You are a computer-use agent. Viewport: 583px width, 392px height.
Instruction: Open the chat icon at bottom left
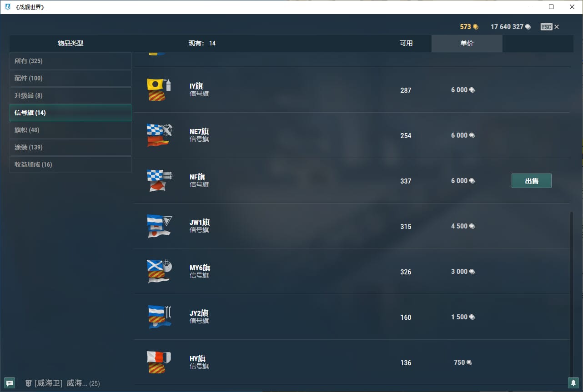[10, 383]
